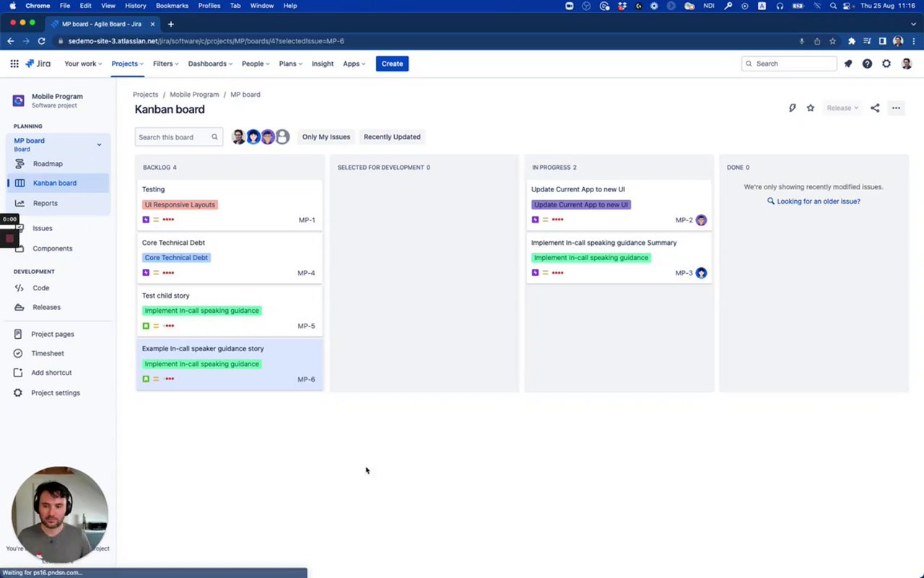The height and width of the screenshot is (578, 924).
Task: Expand the Apps dropdown
Action: pos(354,64)
